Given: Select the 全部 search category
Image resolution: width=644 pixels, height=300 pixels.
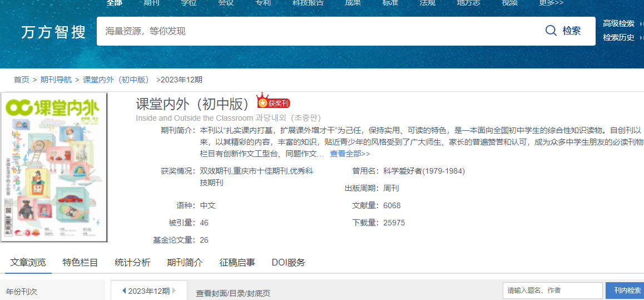Looking at the screenshot, I should click(x=114, y=2).
